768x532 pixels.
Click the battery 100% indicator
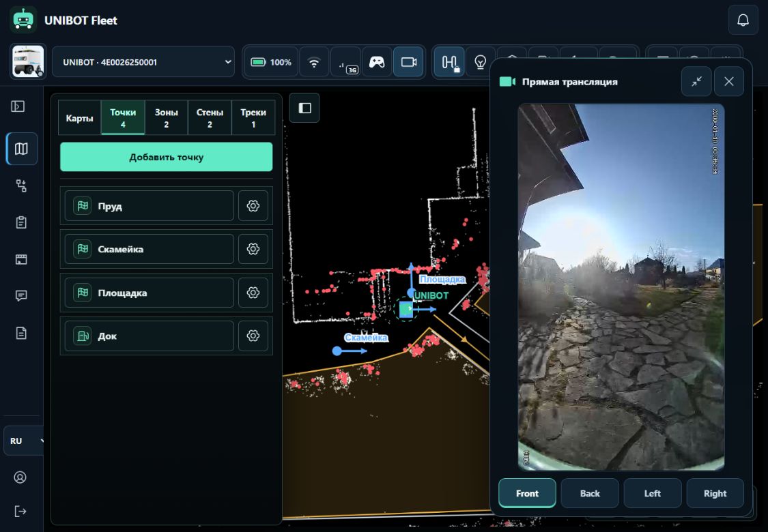coord(271,62)
